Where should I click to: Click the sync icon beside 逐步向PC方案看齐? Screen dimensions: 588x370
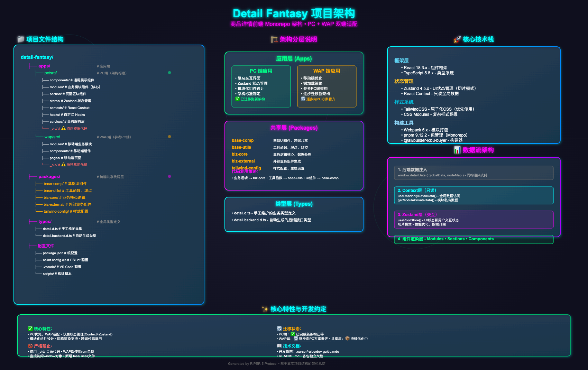pyautogui.click(x=303, y=99)
